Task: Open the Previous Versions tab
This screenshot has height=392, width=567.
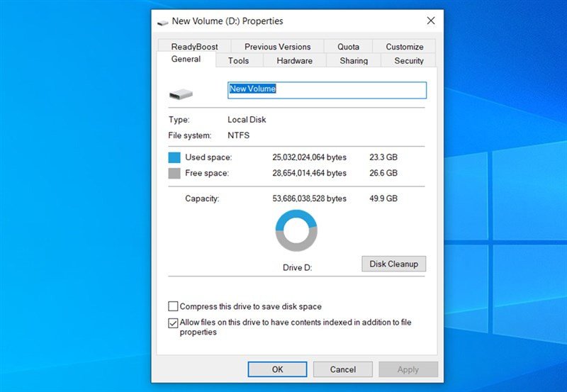Action: pyautogui.click(x=278, y=47)
